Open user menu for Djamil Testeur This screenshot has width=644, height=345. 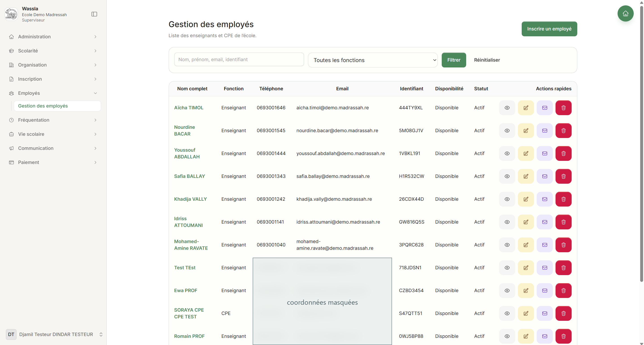click(54, 334)
